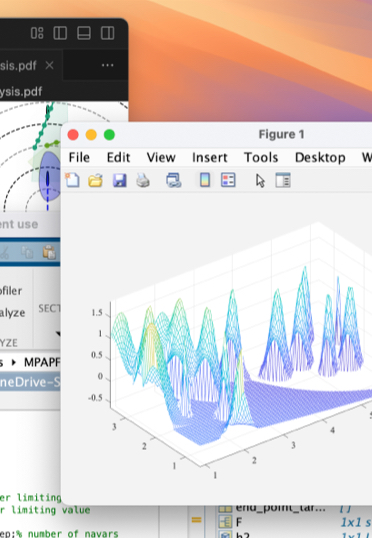Open File menu in Figure 1
The width and height of the screenshot is (372, 538).
pos(79,157)
